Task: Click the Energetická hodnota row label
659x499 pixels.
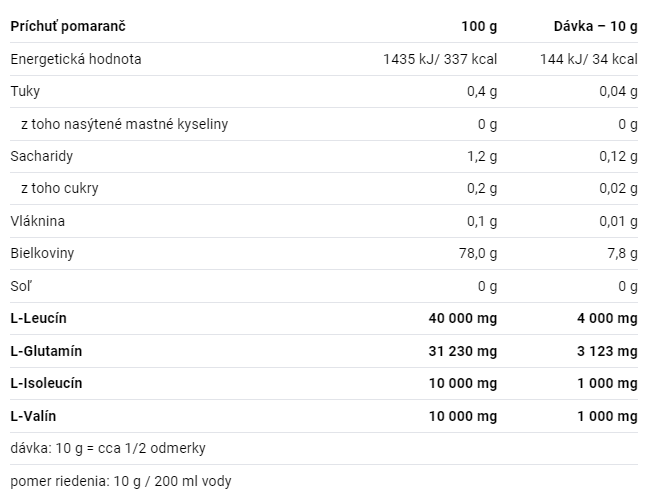Action: pos(76,59)
